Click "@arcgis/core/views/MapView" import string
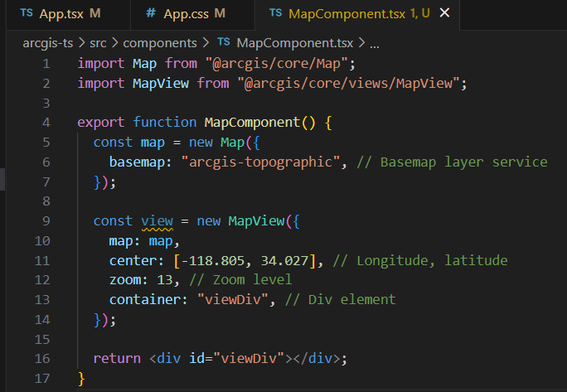 [x=348, y=84]
